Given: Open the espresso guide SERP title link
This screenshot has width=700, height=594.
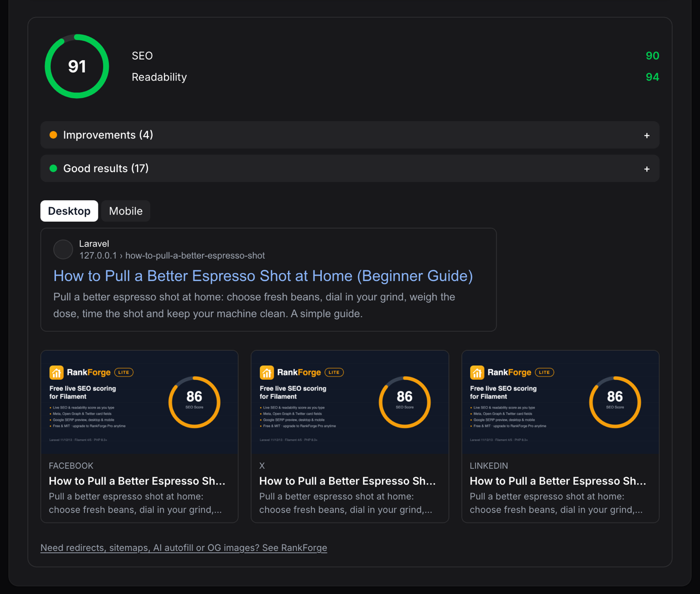Looking at the screenshot, I should pyautogui.click(x=263, y=276).
